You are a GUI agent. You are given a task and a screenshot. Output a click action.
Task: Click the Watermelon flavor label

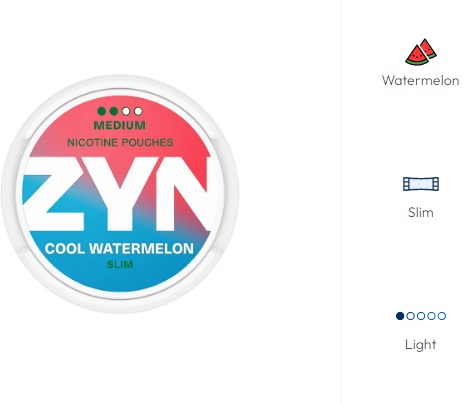pos(421,80)
